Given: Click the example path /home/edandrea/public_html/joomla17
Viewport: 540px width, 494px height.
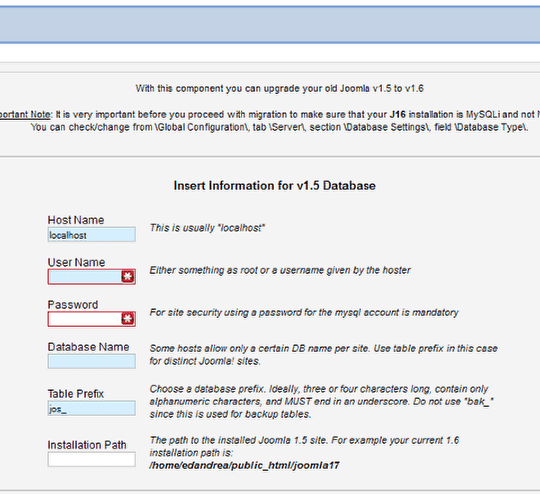Looking at the screenshot, I should tap(245, 465).
